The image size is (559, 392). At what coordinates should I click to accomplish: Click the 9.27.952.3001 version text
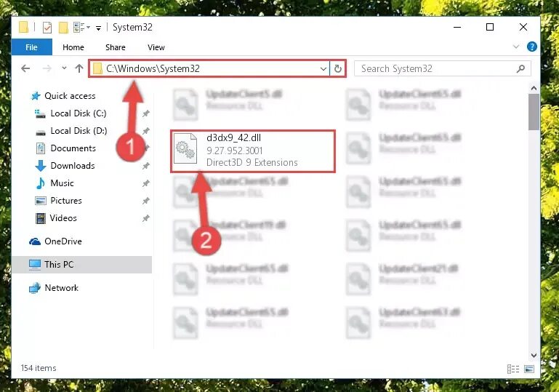pos(234,150)
